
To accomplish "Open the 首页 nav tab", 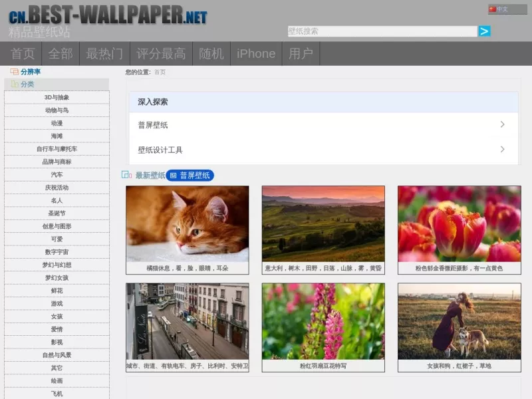I will 23,54.
